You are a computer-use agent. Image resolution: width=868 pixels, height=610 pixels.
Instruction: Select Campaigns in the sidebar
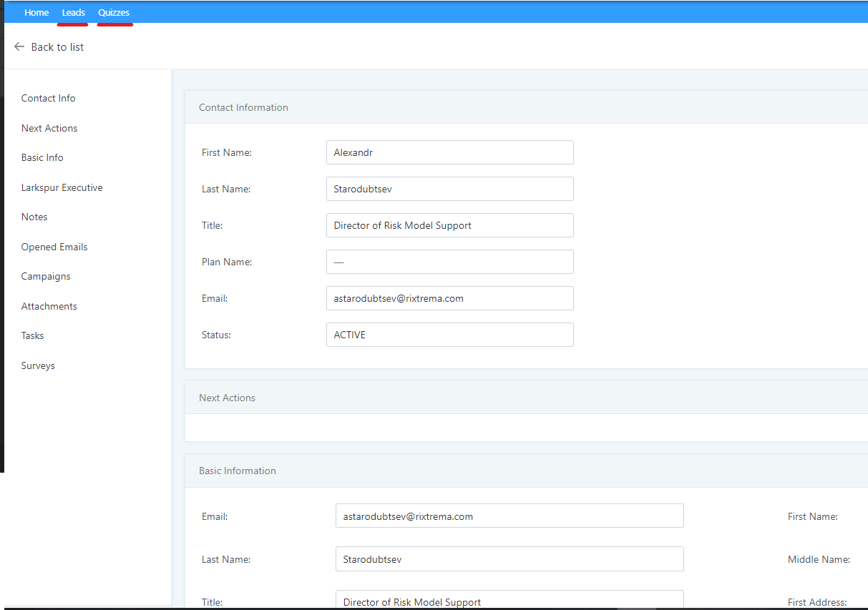point(46,276)
